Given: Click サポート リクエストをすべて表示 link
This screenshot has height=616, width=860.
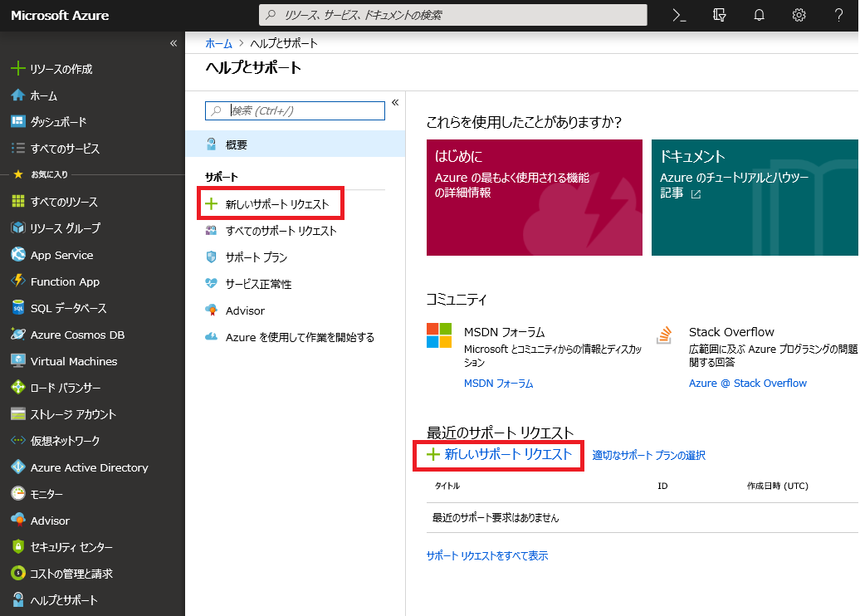Looking at the screenshot, I should coord(487,555).
